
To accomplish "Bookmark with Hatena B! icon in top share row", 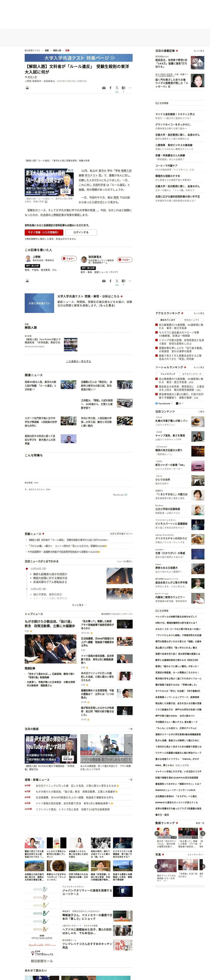I will (x=123, y=88).
